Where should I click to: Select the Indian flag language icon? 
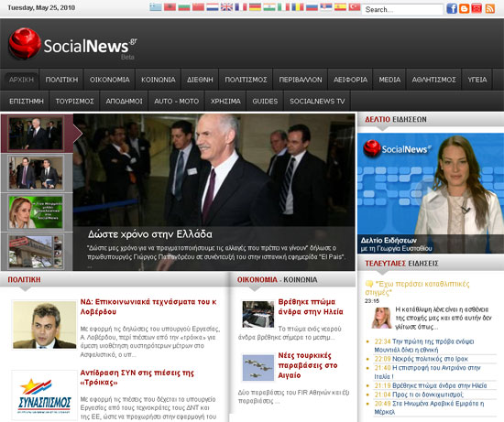point(269,7)
